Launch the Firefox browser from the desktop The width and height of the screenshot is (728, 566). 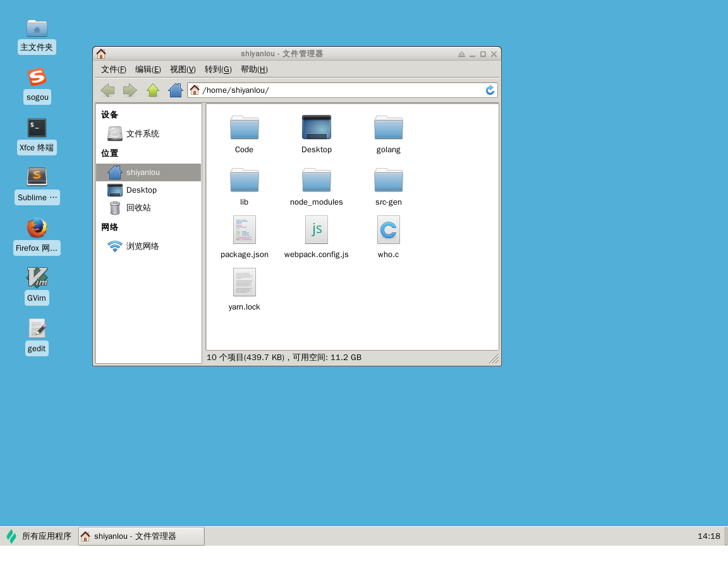coord(37,228)
